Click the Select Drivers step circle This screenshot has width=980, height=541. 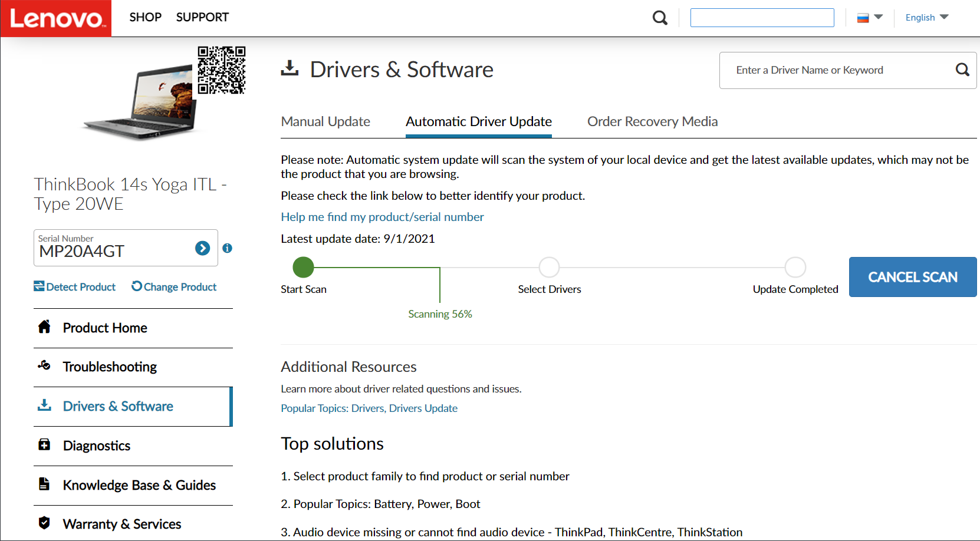[x=549, y=267]
